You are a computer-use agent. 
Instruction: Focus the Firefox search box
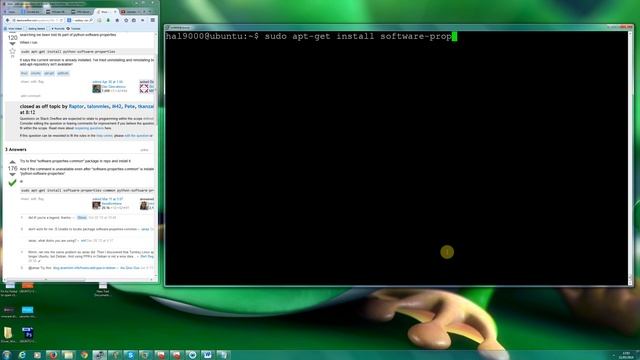(x=80, y=20)
